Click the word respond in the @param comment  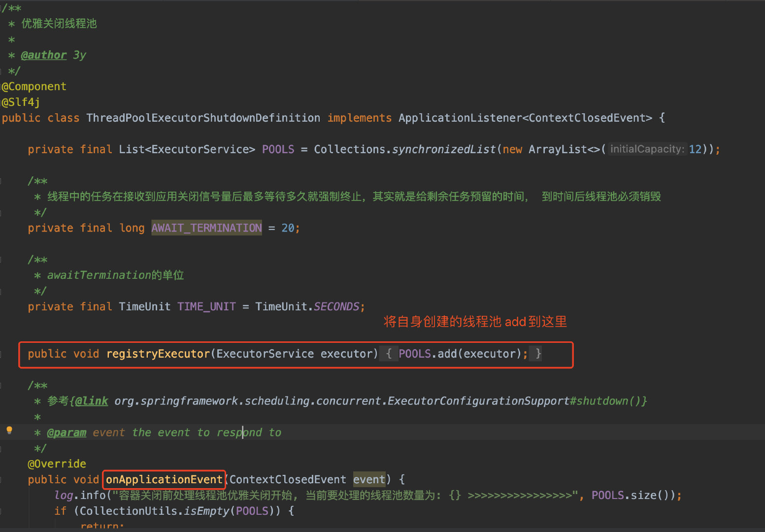click(x=239, y=432)
